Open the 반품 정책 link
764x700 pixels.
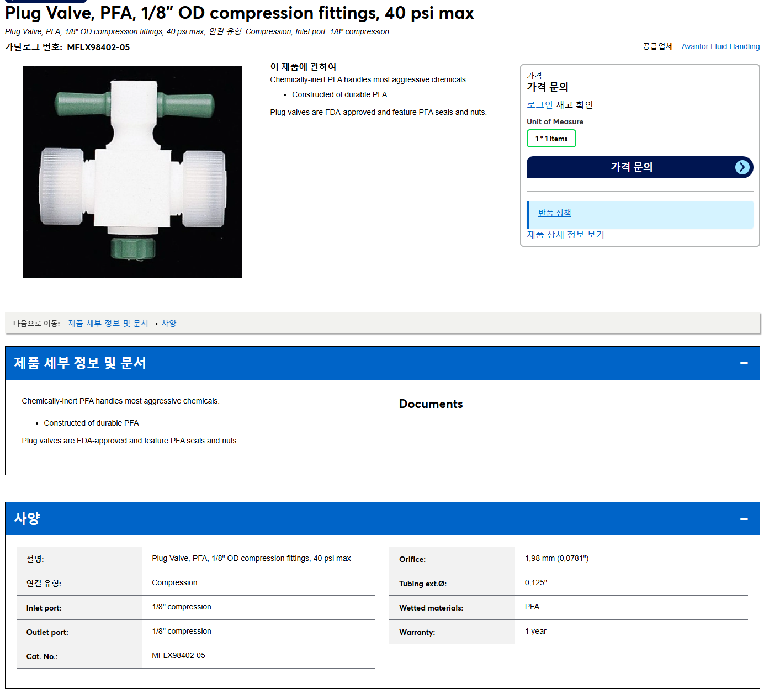pos(554,213)
